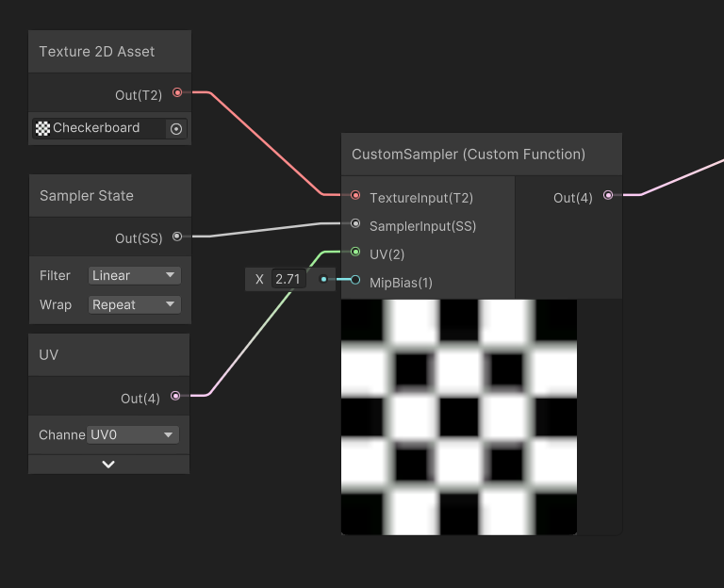Open the Filter dropdown set to Linear

tap(134, 276)
